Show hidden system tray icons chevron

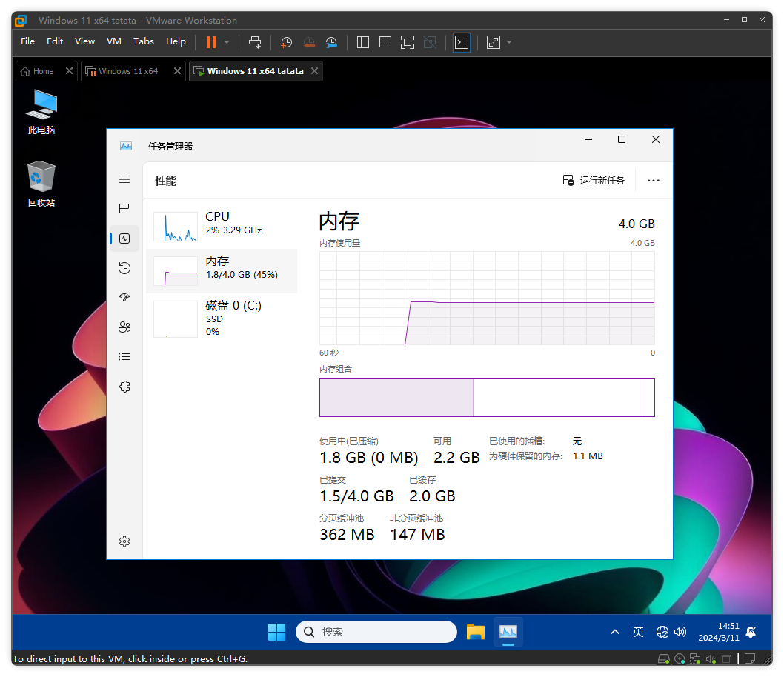(614, 632)
